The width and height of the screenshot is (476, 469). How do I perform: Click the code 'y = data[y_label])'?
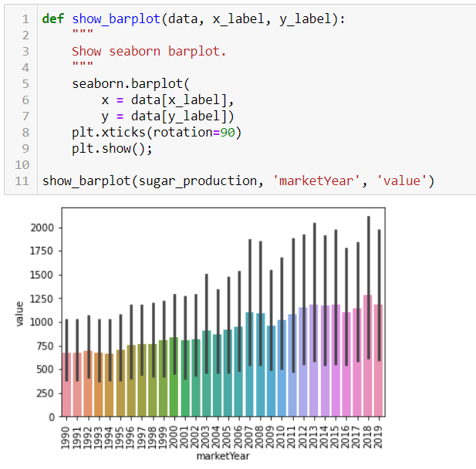coord(167,116)
